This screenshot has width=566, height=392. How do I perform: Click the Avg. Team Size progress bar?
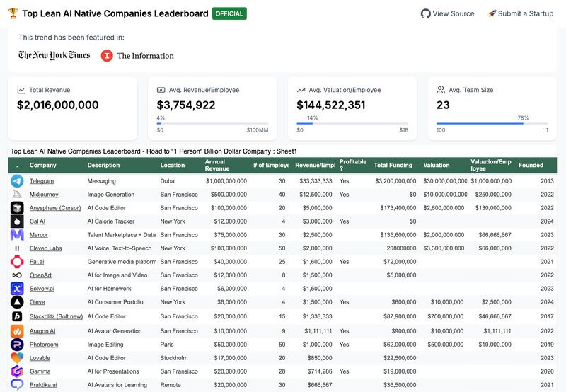point(492,123)
